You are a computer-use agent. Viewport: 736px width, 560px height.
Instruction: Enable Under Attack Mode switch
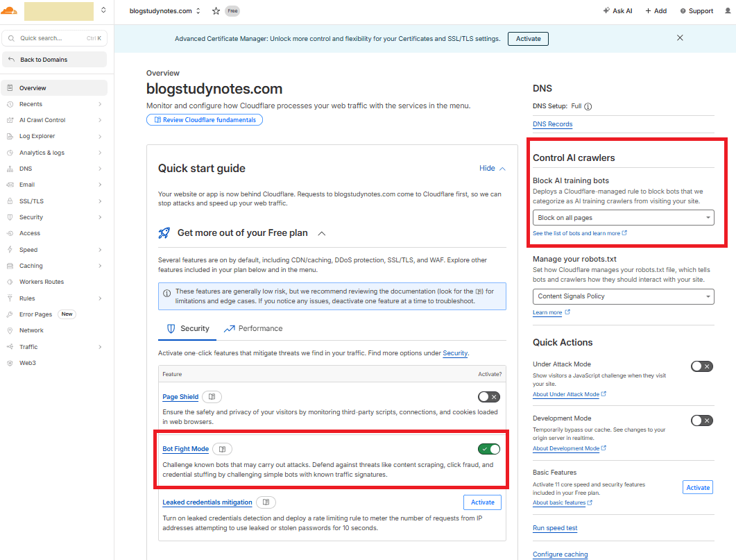(x=702, y=366)
